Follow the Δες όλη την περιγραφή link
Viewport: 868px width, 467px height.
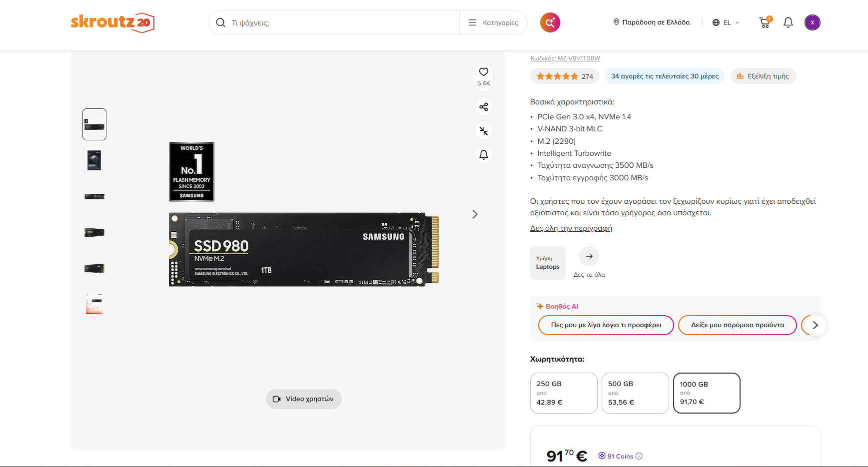point(571,228)
